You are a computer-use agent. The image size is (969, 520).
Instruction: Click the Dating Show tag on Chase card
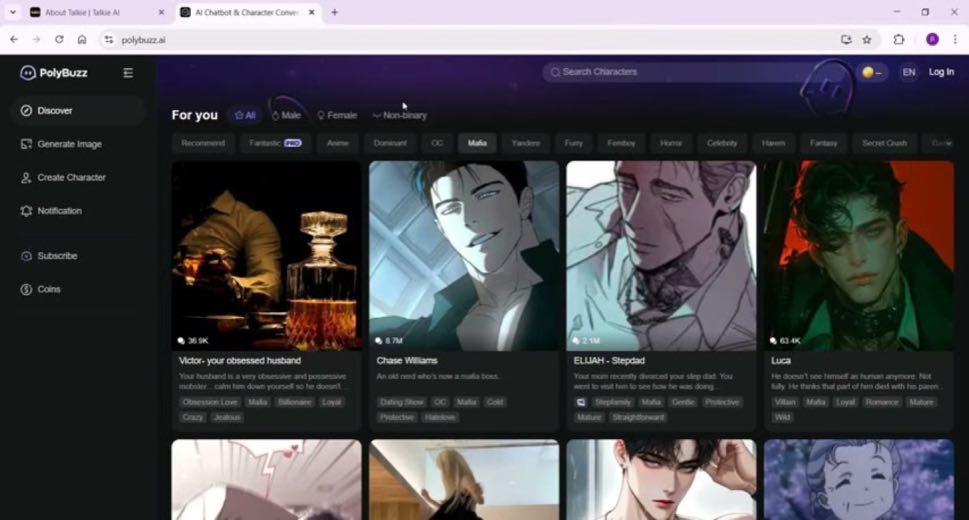[402, 402]
